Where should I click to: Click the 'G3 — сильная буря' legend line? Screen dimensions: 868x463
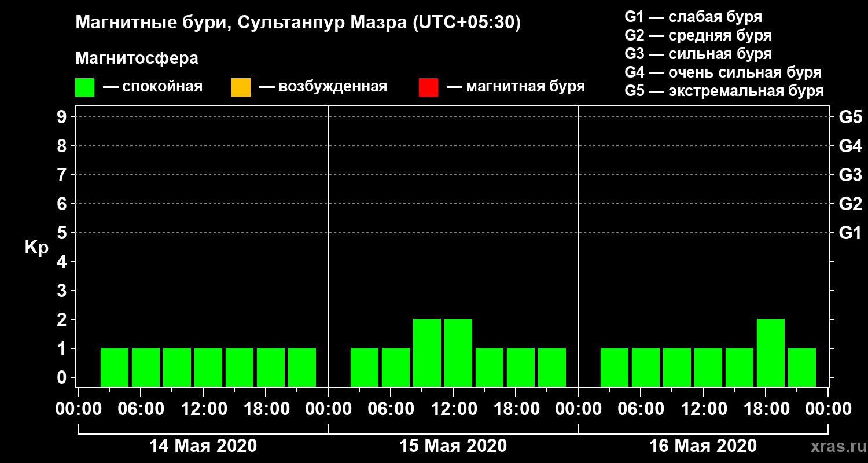pos(698,54)
